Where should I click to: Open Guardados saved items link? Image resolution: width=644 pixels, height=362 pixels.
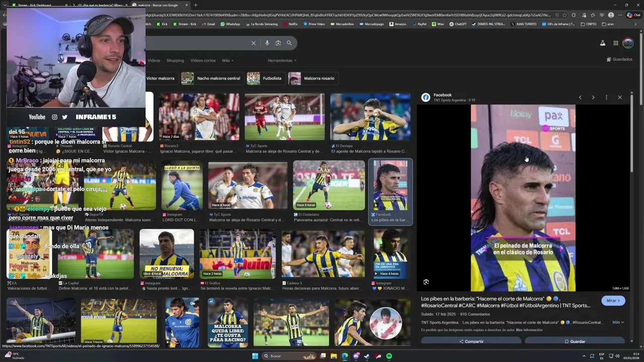619,59
